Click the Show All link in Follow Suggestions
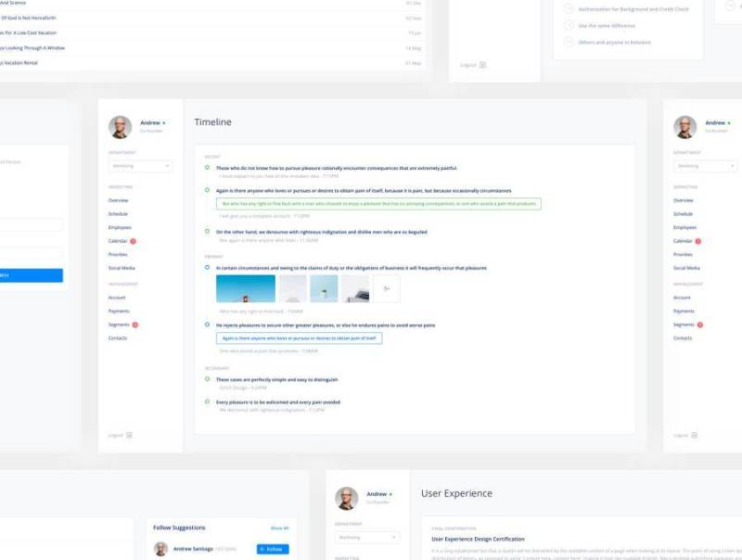The image size is (742, 560). coord(279,527)
